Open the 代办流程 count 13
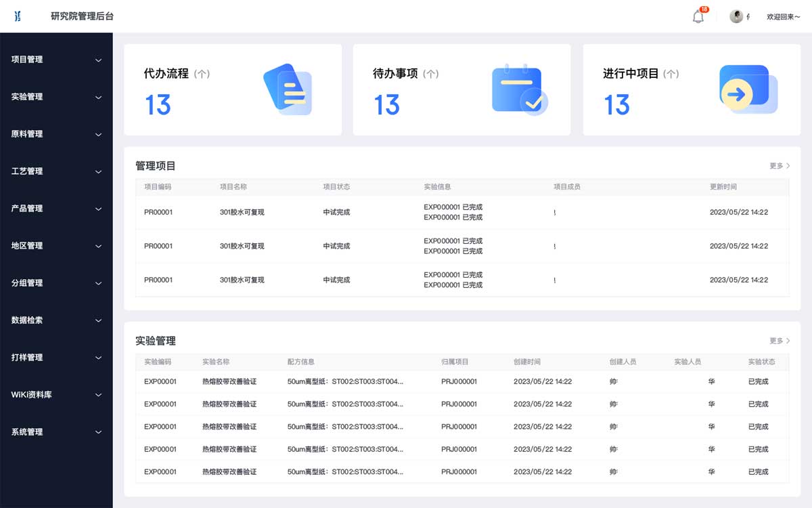This screenshot has width=812, height=508. tap(158, 105)
